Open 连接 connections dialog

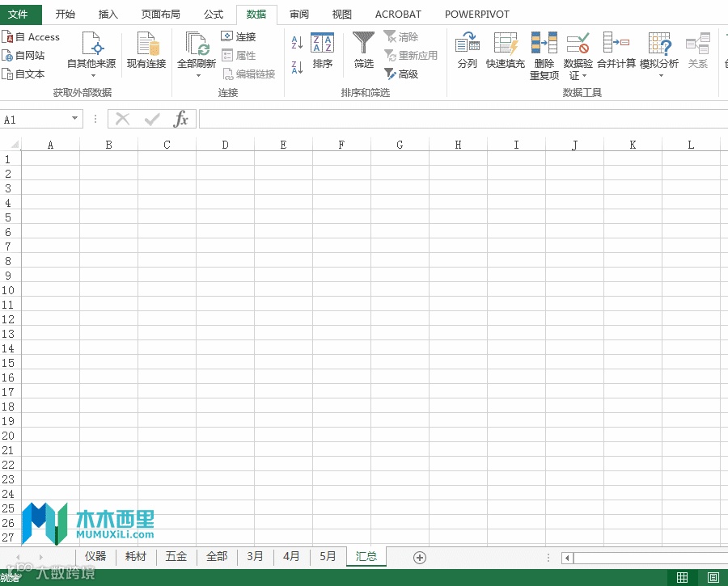(x=239, y=36)
